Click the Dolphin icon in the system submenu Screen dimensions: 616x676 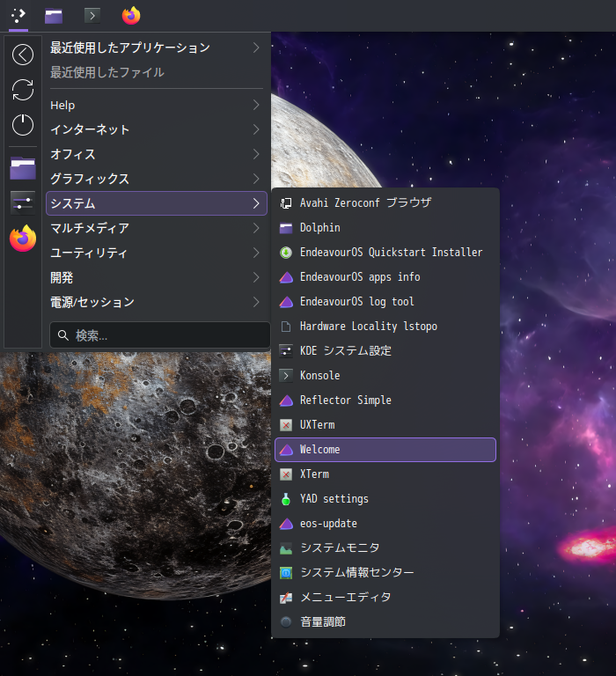click(x=286, y=228)
